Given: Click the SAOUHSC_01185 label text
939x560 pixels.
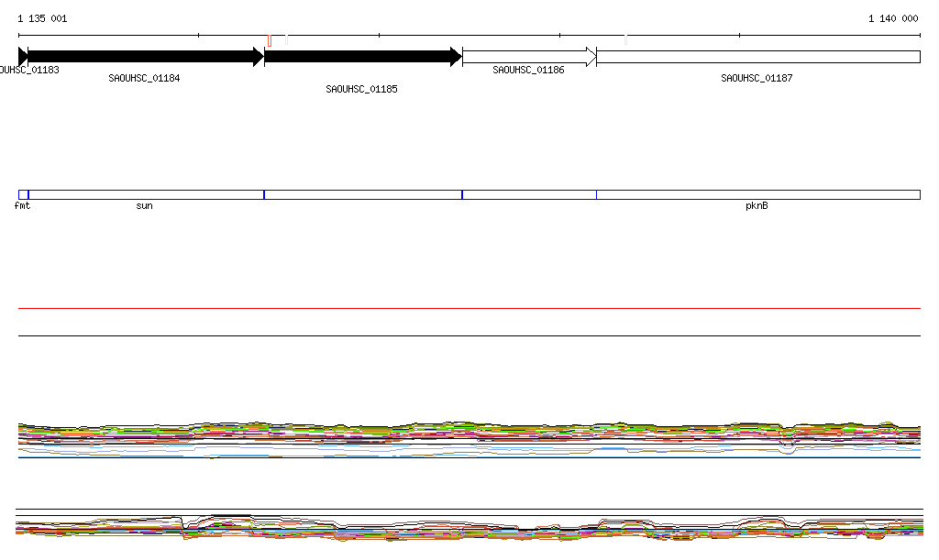Looking at the screenshot, I should click(361, 89).
